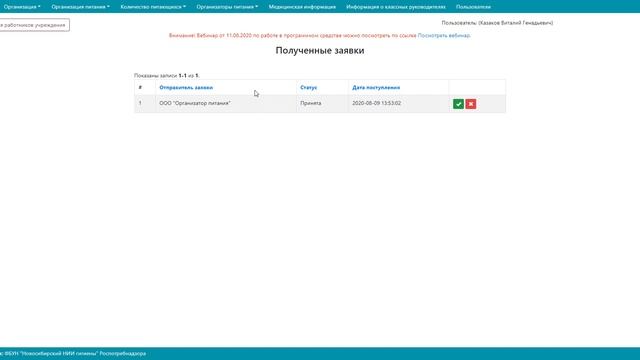Select ООО "Организатор питания" cell

(x=226, y=103)
